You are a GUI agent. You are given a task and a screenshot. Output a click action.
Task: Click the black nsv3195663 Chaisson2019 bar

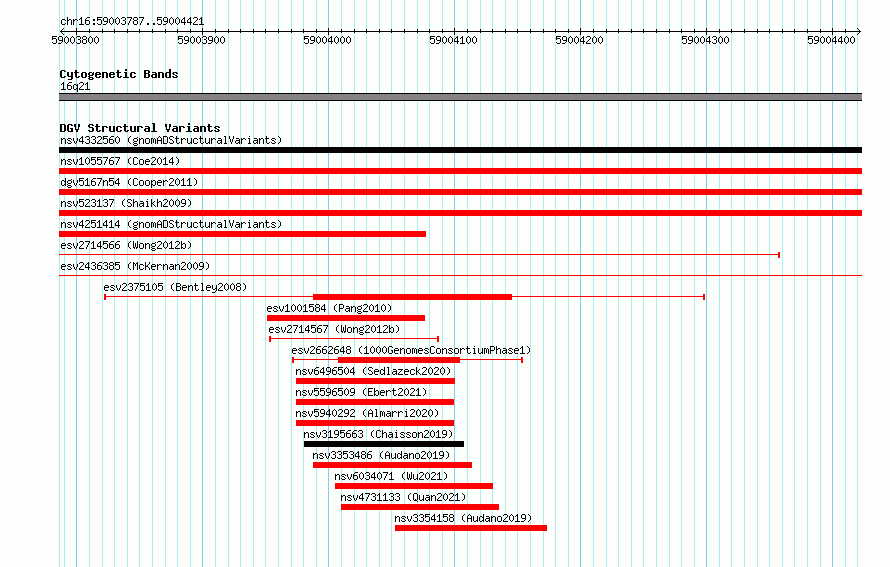(384, 444)
